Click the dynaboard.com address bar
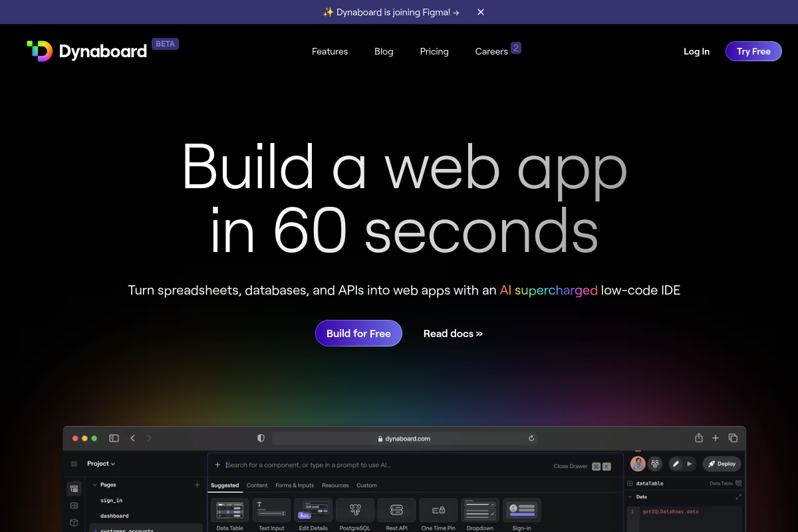Image resolution: width=798 pixels, height=532 pixels. pyautogui.click(x=404, y=438)
